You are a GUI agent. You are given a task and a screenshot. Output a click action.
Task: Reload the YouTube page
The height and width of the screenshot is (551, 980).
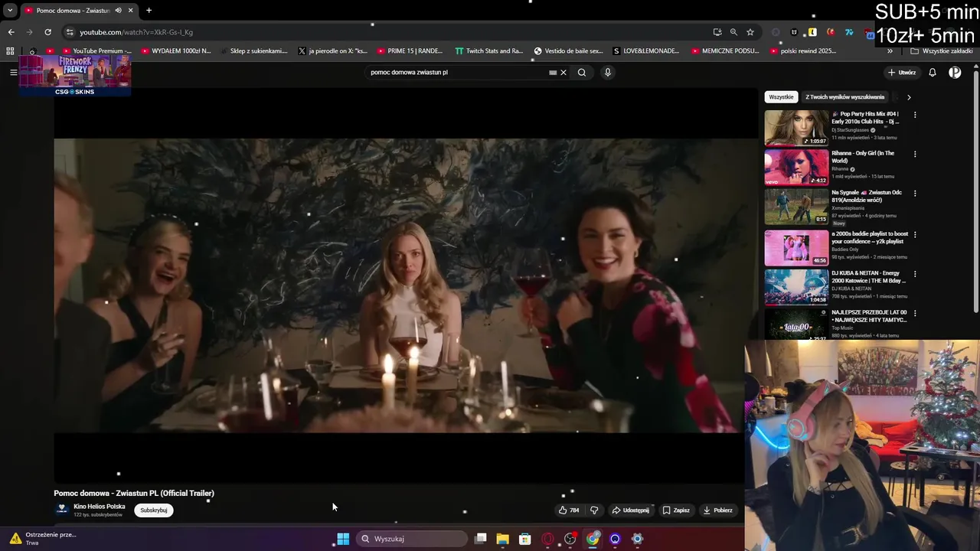(x=47, y=32)
